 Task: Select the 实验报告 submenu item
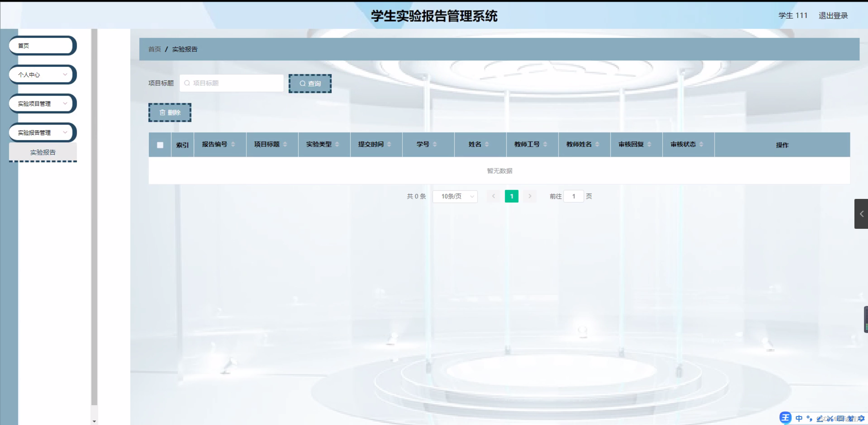point(43,152)
